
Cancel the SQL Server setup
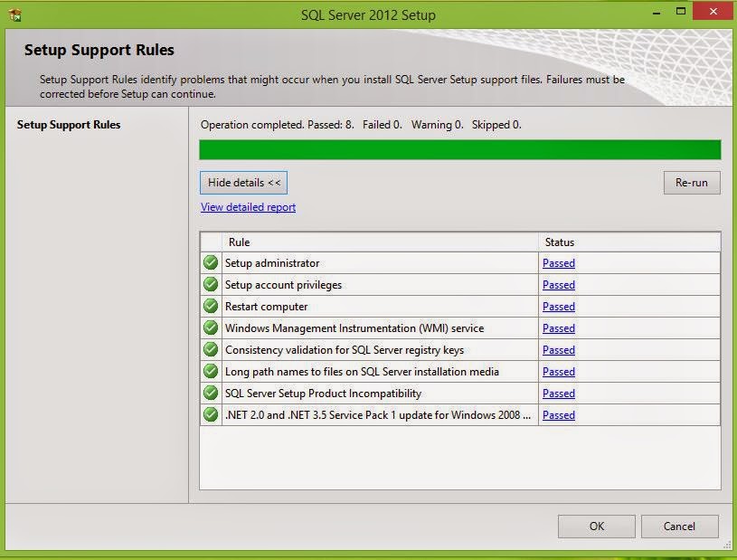(679, 527)
